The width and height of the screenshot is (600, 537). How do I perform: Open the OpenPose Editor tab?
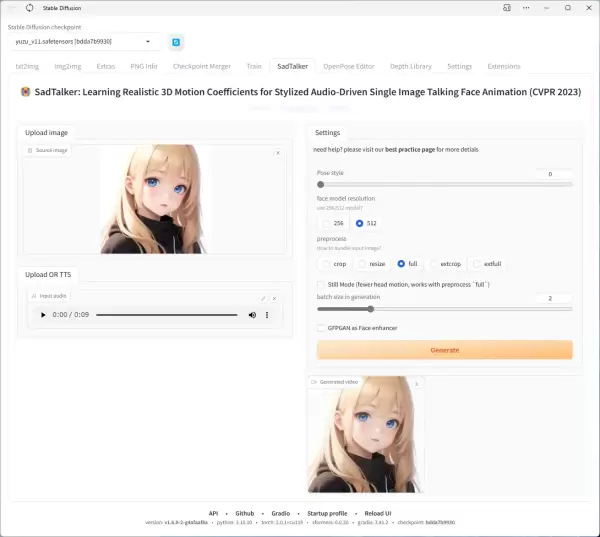pos(349,66)
